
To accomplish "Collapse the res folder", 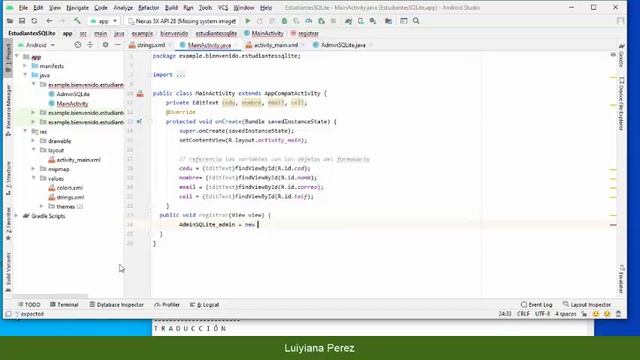I will click(25, 131).
